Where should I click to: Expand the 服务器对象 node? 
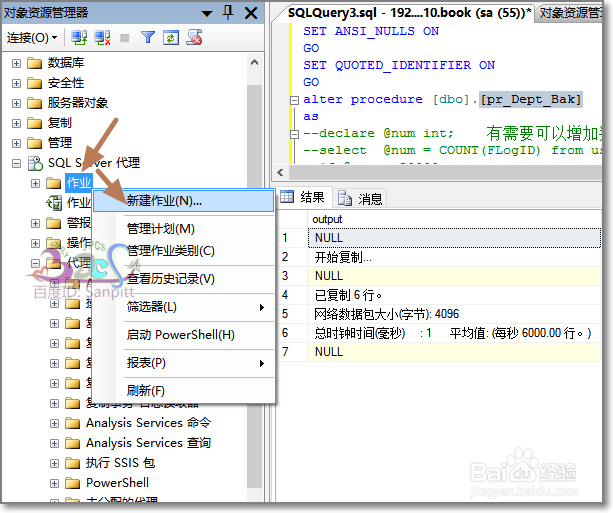coord(16,103)
